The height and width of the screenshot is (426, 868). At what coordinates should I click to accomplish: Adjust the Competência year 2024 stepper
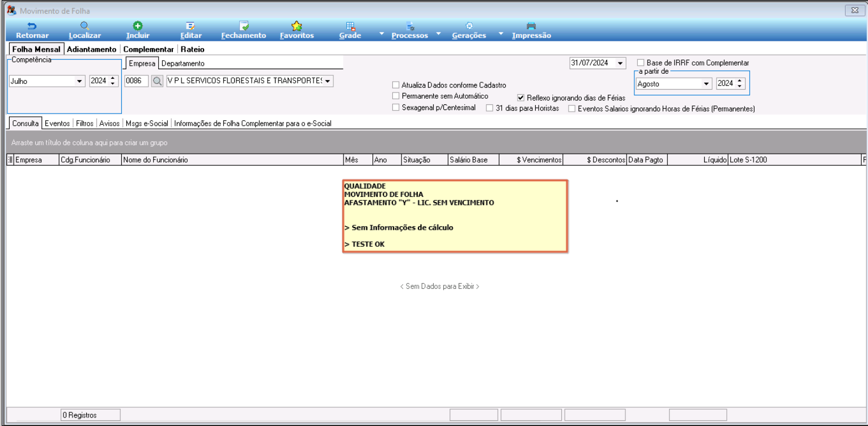113,81
